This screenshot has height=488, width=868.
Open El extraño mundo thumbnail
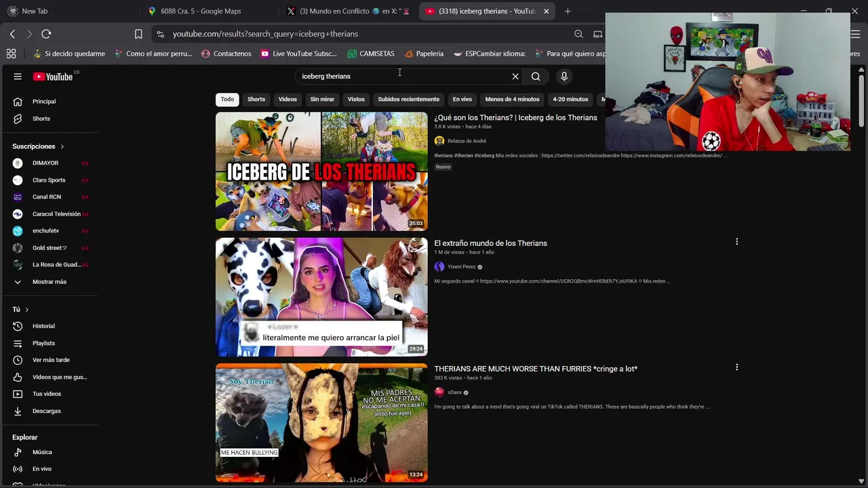coord(321,297)
